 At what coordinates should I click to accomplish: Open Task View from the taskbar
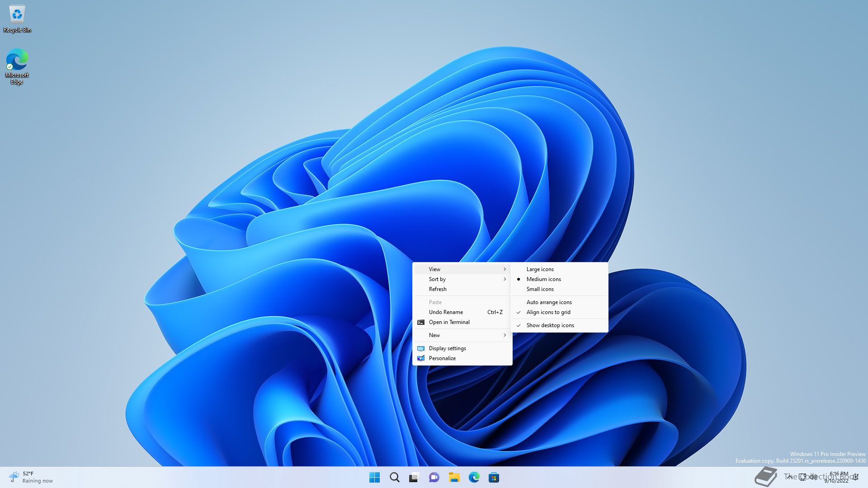tap(414, 477)
